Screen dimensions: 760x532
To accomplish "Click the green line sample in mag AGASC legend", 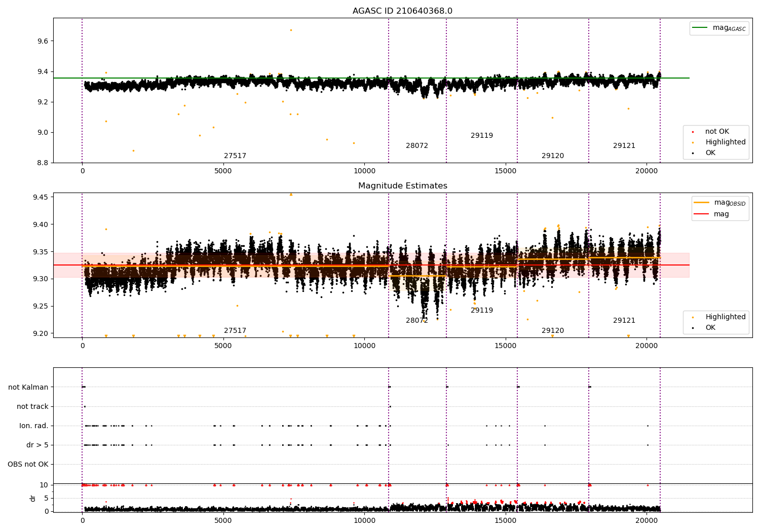I will point(700,28).
